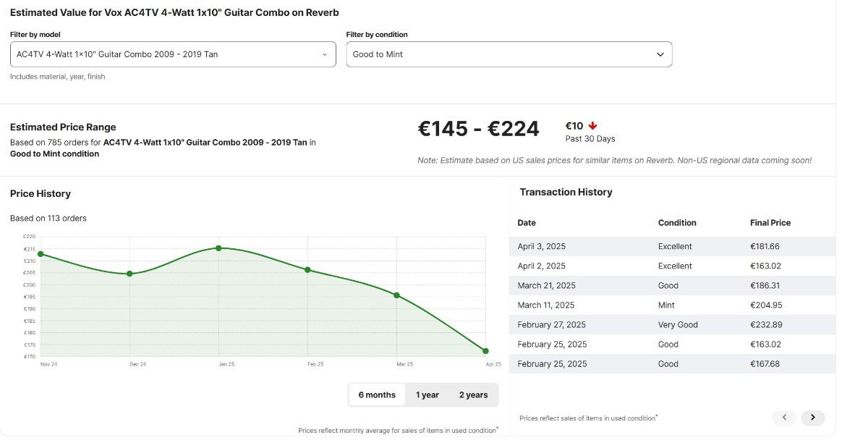Click the Dec 24 chart data point
The image size is (868, 443).
pos(129,274)
